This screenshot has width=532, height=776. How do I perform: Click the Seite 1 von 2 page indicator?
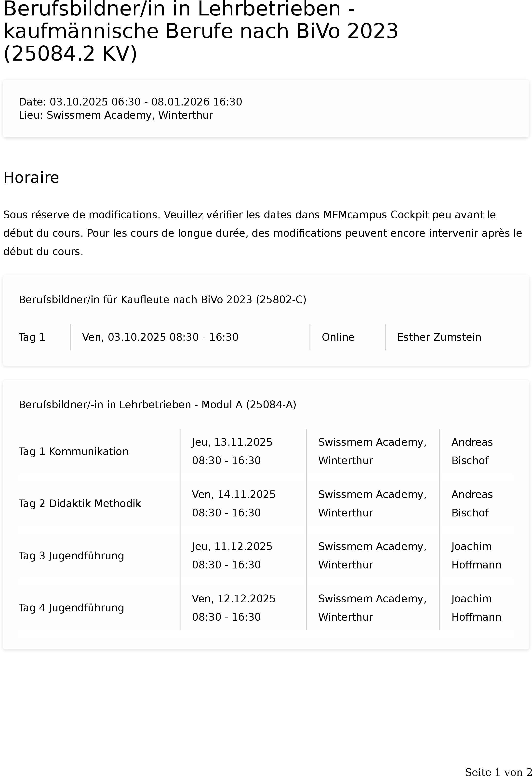[498, 772]
